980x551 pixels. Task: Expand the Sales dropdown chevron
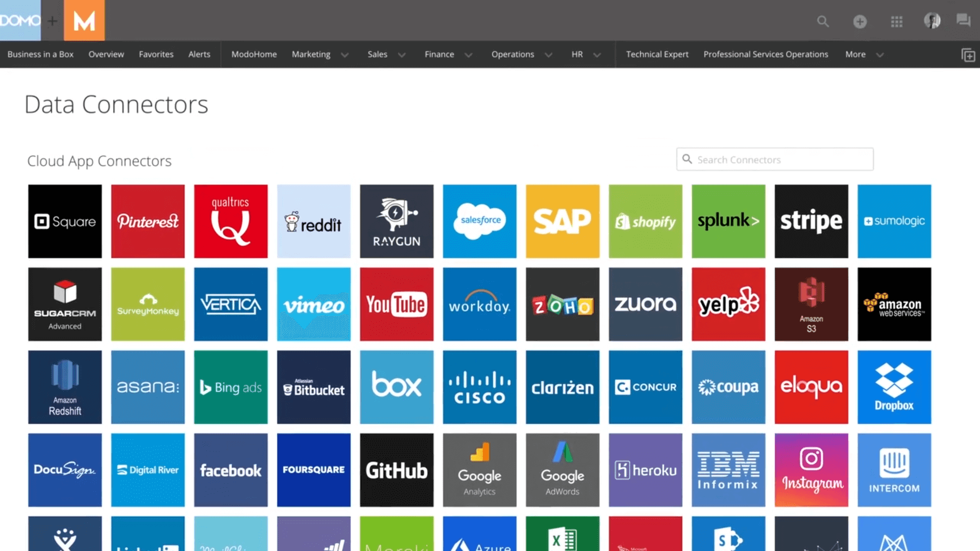coord(402,55)
